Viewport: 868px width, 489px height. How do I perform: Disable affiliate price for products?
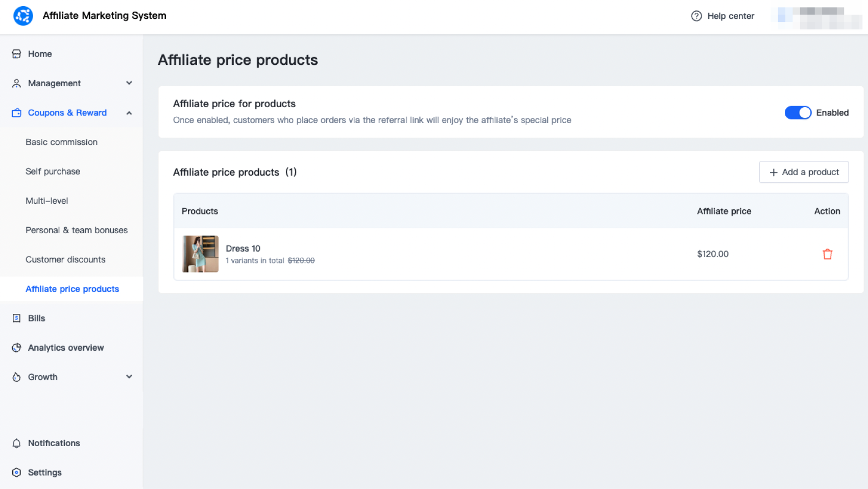(798, 112)
